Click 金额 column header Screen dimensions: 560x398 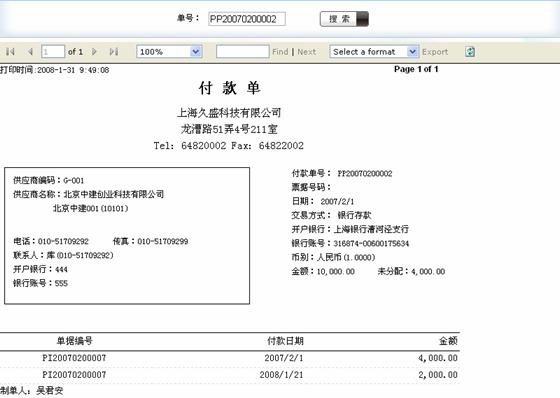448,341
